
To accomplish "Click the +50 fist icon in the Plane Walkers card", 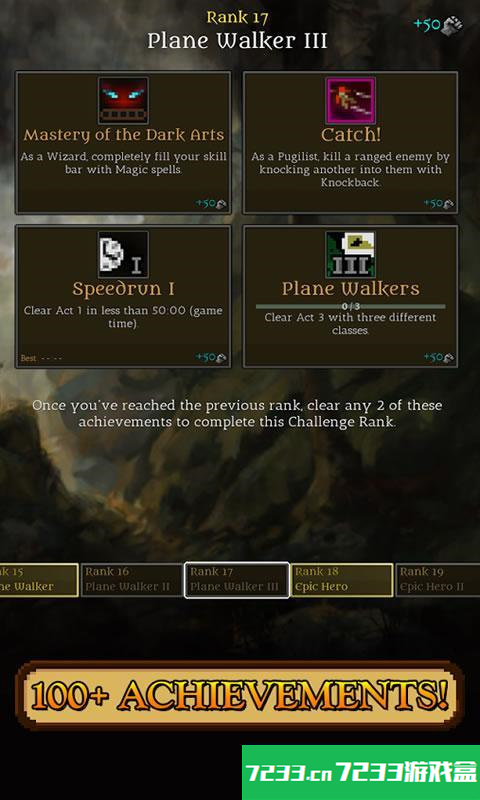I will (448, 358).
